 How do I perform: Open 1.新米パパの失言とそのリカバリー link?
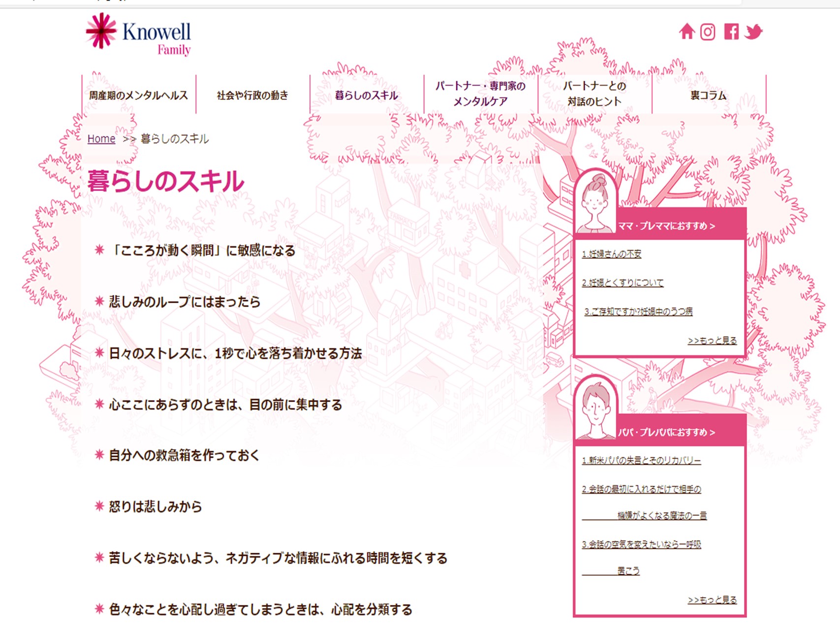(641, 460)
